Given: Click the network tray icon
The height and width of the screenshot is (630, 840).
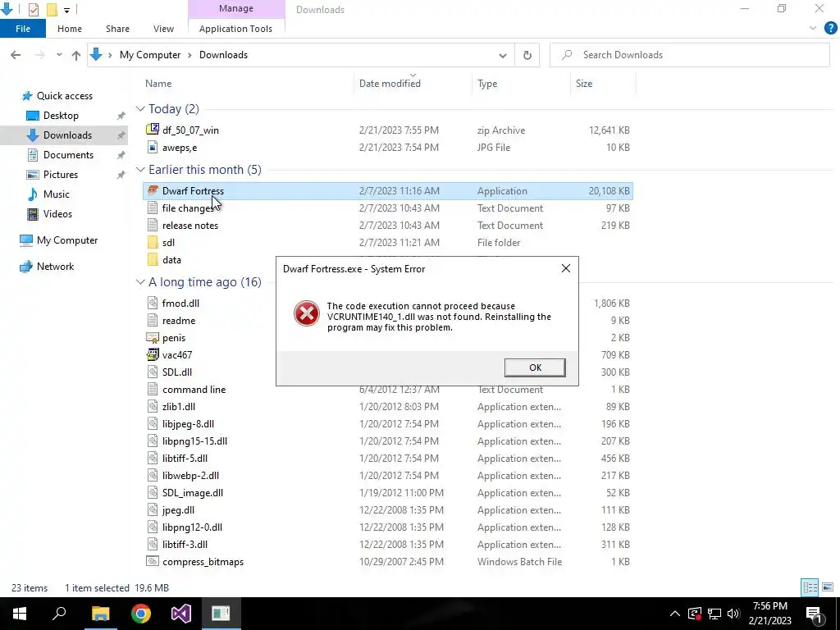Looking at the screenshot, I should tap(714, 614).
